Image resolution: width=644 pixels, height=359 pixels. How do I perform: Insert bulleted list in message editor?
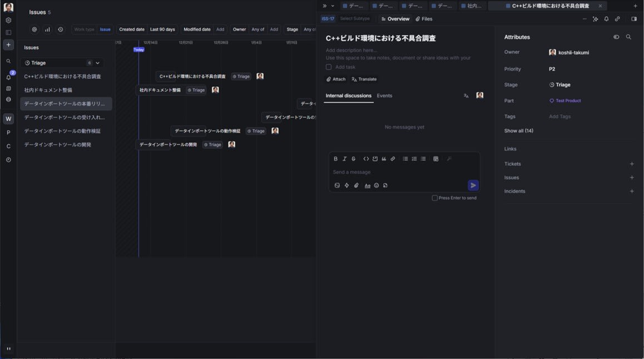click(405, 159)
